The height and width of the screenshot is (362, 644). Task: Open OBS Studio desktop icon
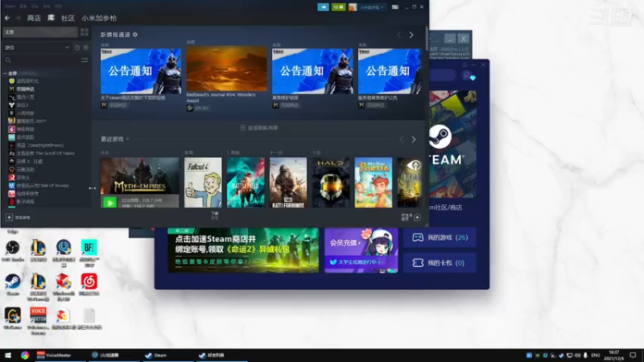[13, 251]
